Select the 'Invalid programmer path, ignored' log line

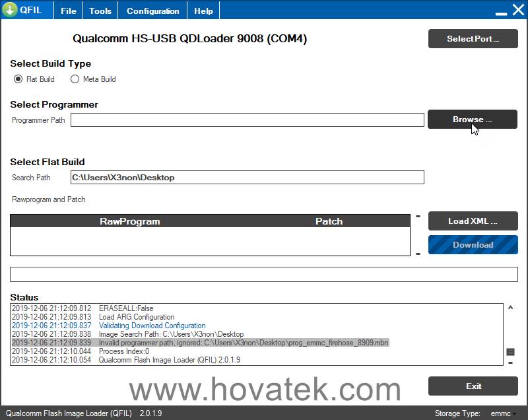click(200, 343)
